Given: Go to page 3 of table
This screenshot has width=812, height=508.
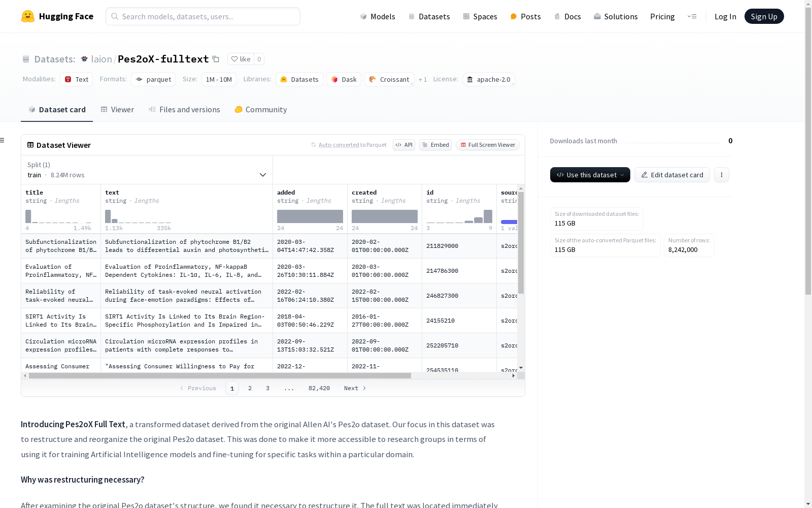Looking at the screenshot, I should (267, 388).
